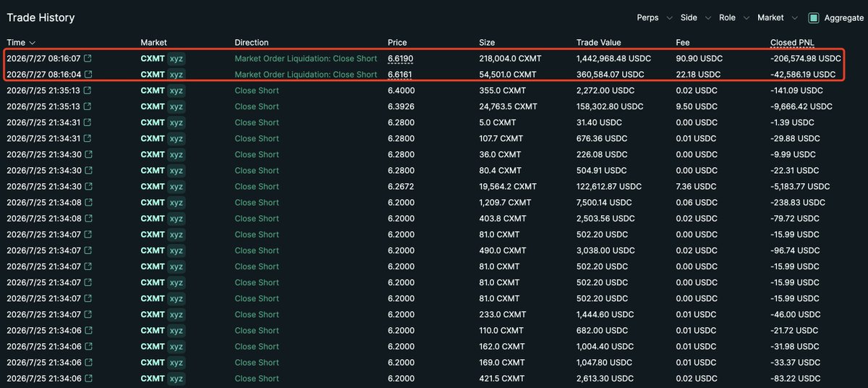
Task: Click size 1,209.7 CXMT
Action: pos(505,203)
